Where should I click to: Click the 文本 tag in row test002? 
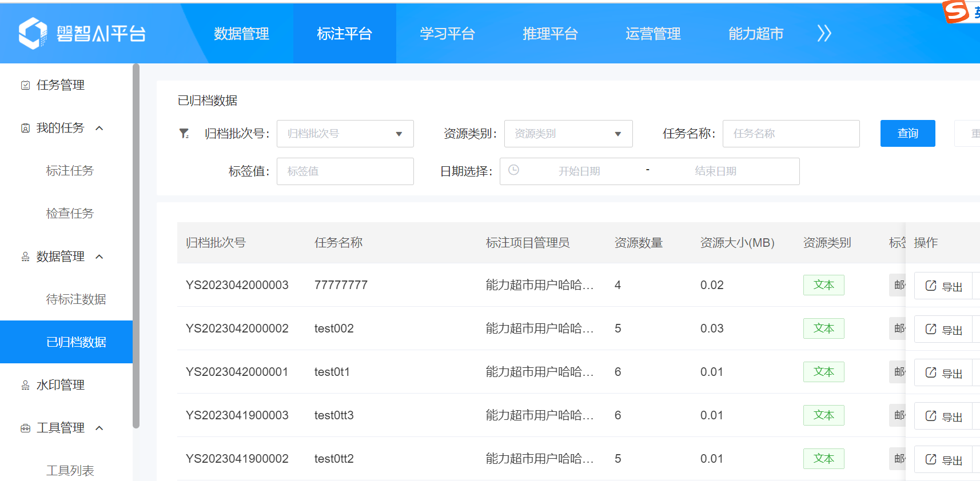pyautogui.click(x=824, y=328)
